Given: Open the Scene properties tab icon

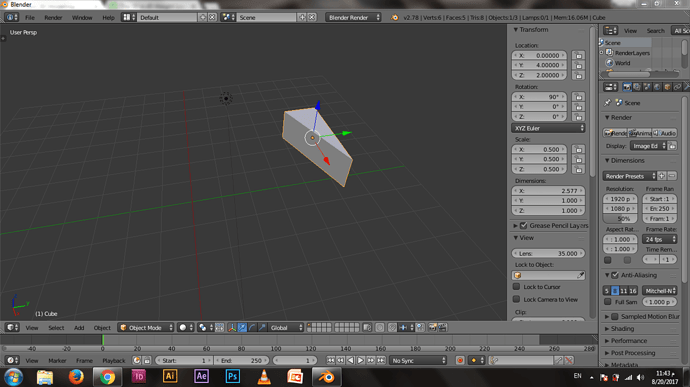Looking at the screenshot, I should click(x=647, y=87).
